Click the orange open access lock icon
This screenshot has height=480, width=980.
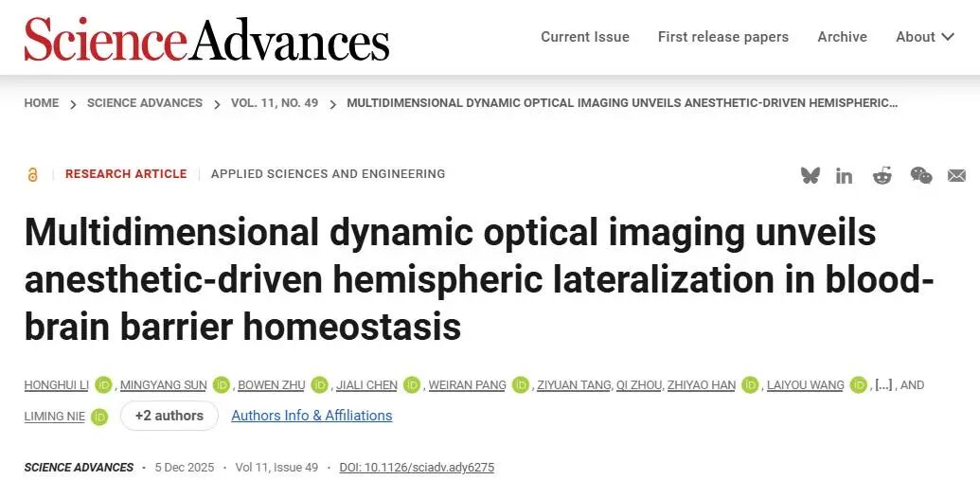(33, 174)
